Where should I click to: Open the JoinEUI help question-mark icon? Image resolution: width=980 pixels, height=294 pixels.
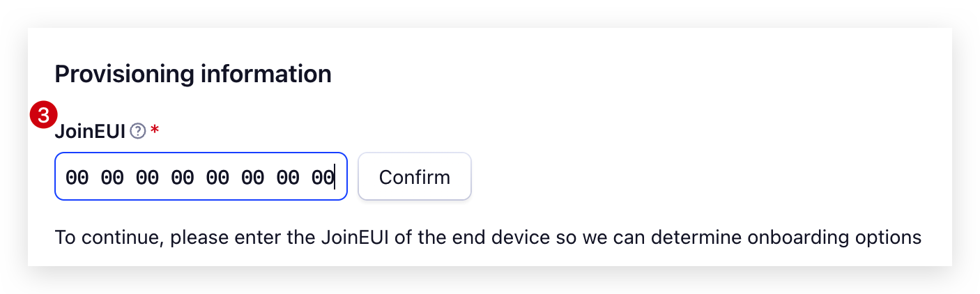[x=138, y=131]
